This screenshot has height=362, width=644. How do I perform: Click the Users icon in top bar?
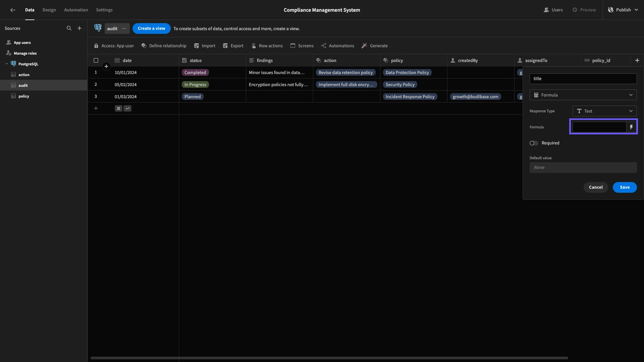coord(546,10)
